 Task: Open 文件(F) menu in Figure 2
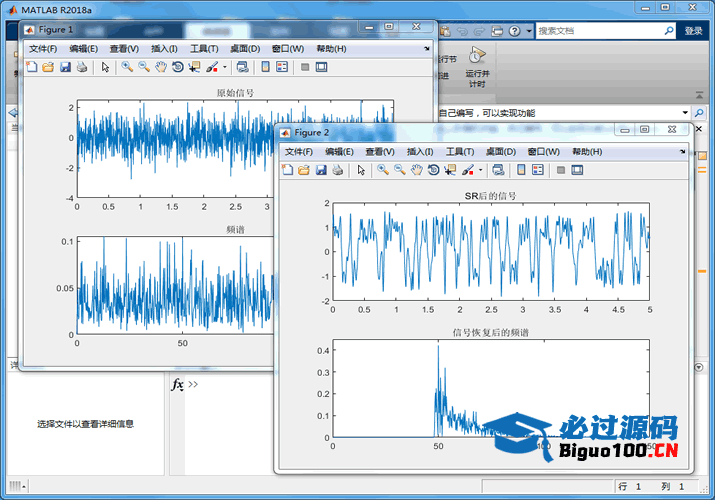299,152
